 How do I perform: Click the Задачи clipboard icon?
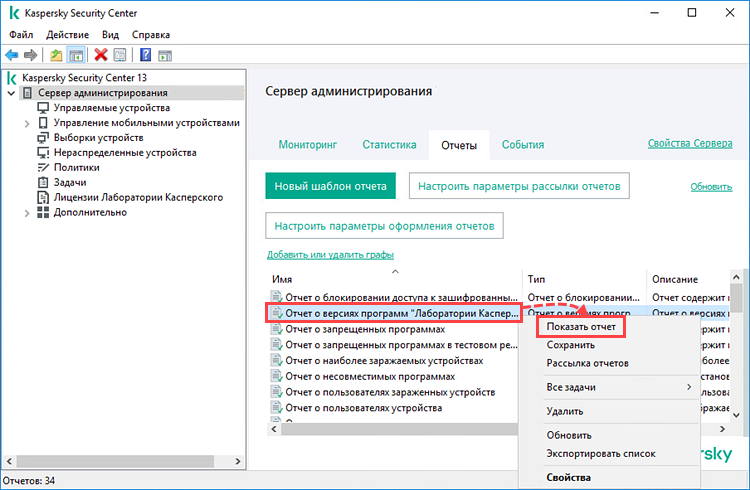pos(43,182)
